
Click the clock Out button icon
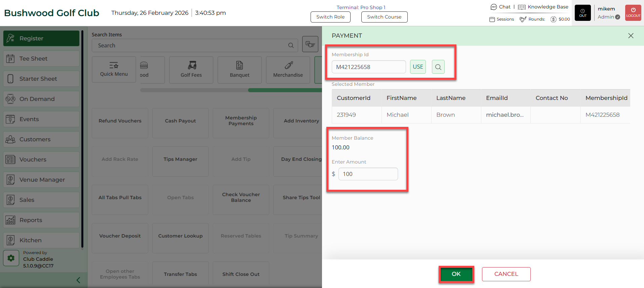[x=582, y=11]
